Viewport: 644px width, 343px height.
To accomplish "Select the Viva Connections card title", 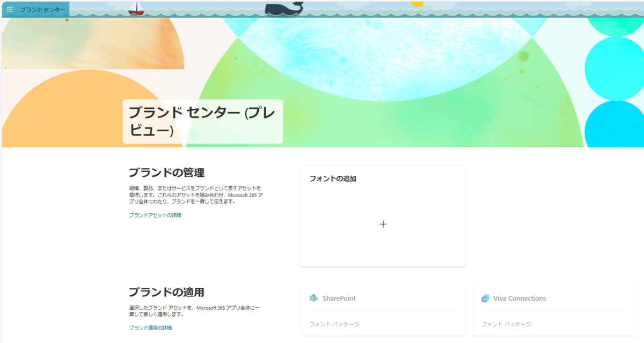I will [x=519, y=298].
